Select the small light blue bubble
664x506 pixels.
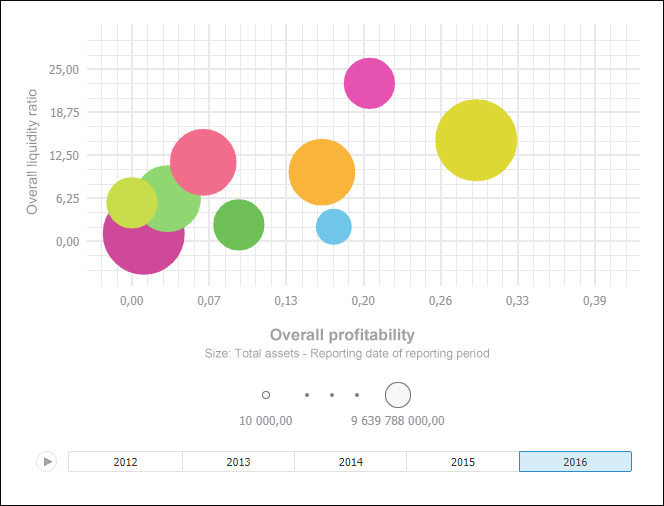(x=334, y=227)
